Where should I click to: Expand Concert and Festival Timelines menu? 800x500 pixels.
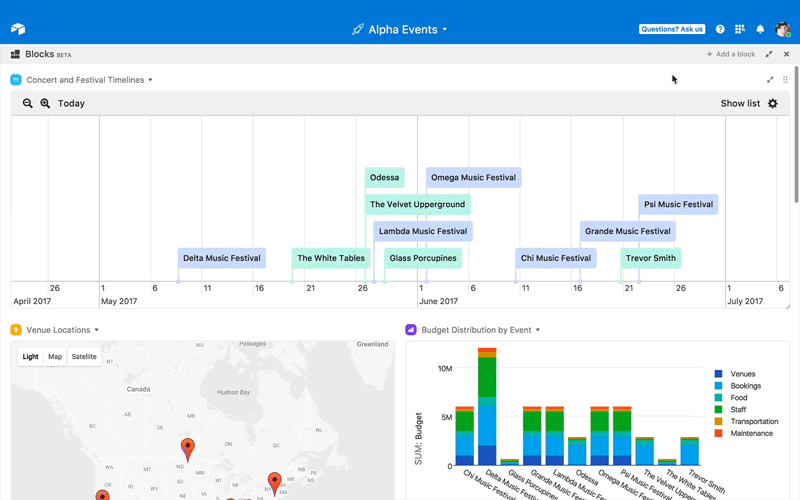pos(150,80)
